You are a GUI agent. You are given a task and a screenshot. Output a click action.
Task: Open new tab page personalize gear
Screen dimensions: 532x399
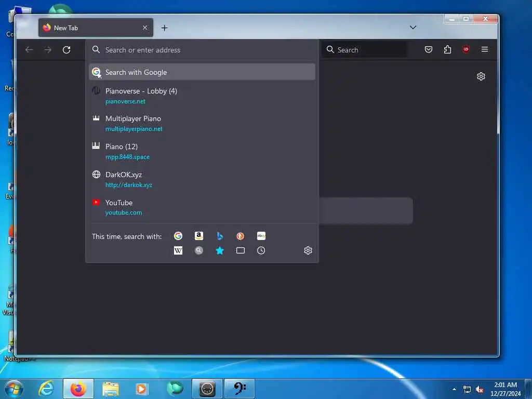pos(481,76)
